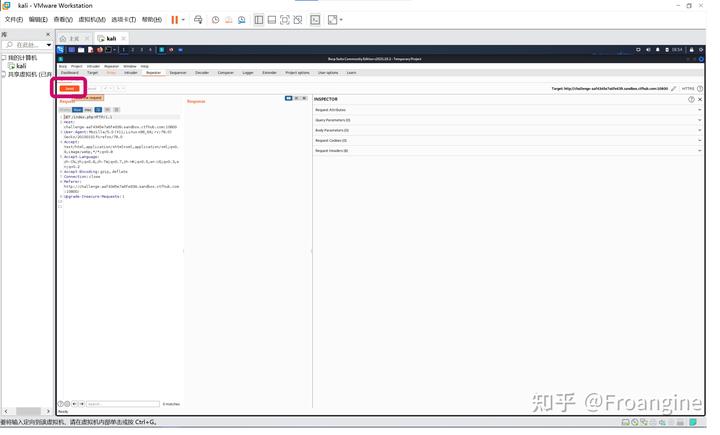
Task: Expand the Body Parameters section
Action: point(507,130)
